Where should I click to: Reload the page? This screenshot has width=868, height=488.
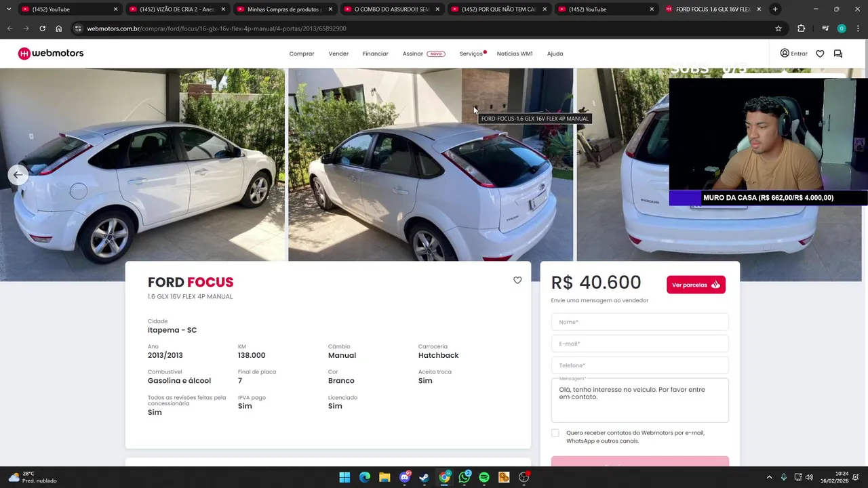(42, 28)
